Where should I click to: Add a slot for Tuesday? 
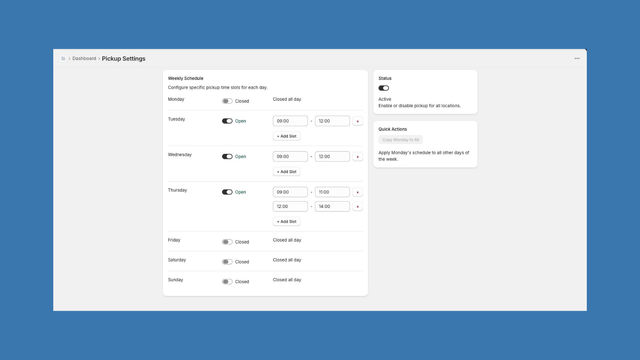[x=287, y=136]
